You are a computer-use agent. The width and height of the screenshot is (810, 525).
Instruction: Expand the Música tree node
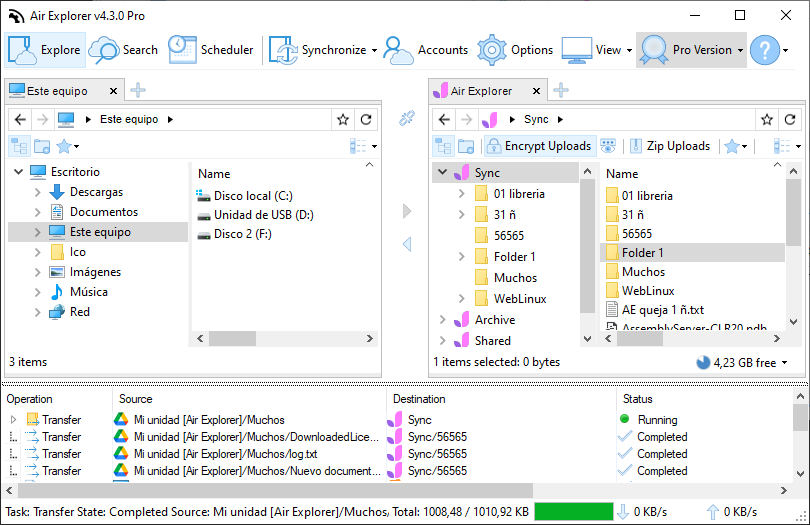tap(37, 292)
